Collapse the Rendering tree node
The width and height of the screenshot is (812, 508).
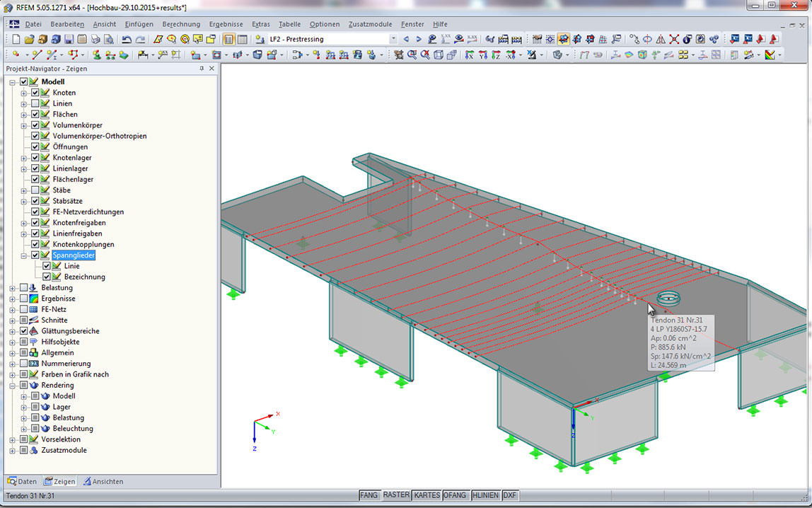13,386
